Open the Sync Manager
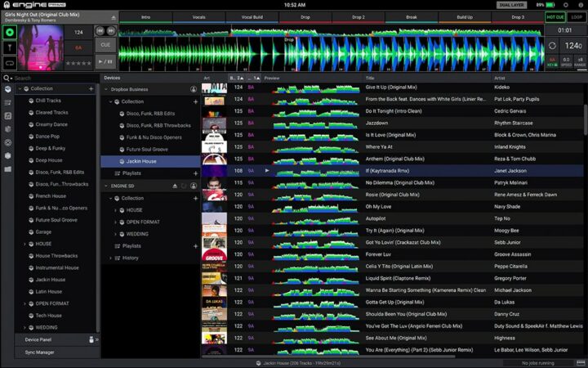Viewport: 588px width, 368px height. (39, 352)
